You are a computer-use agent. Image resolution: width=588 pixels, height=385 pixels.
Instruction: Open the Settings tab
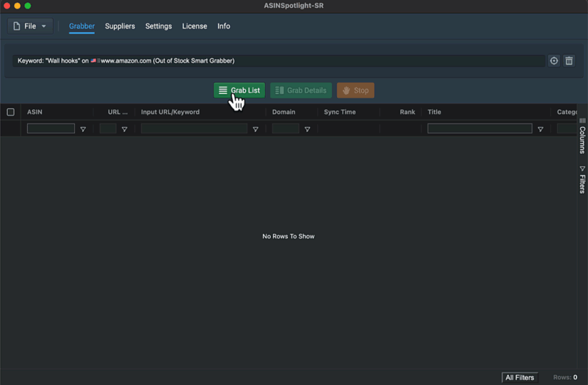click(158, 26)
